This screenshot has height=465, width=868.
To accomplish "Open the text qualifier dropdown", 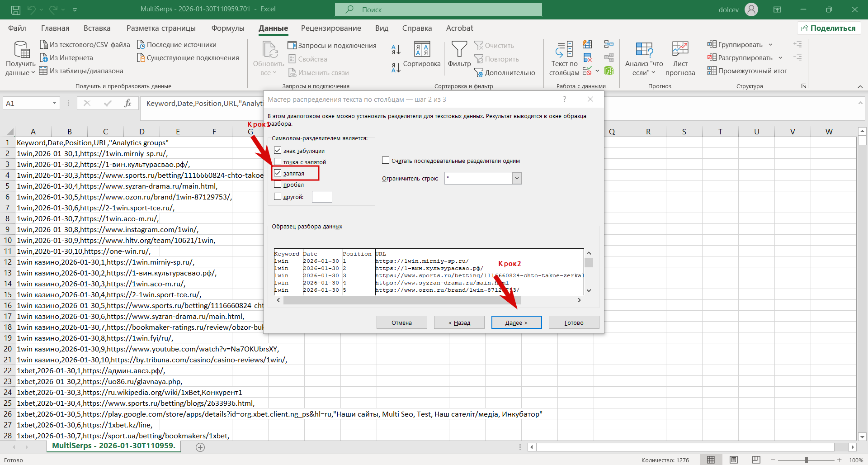I will coord(517,178).
